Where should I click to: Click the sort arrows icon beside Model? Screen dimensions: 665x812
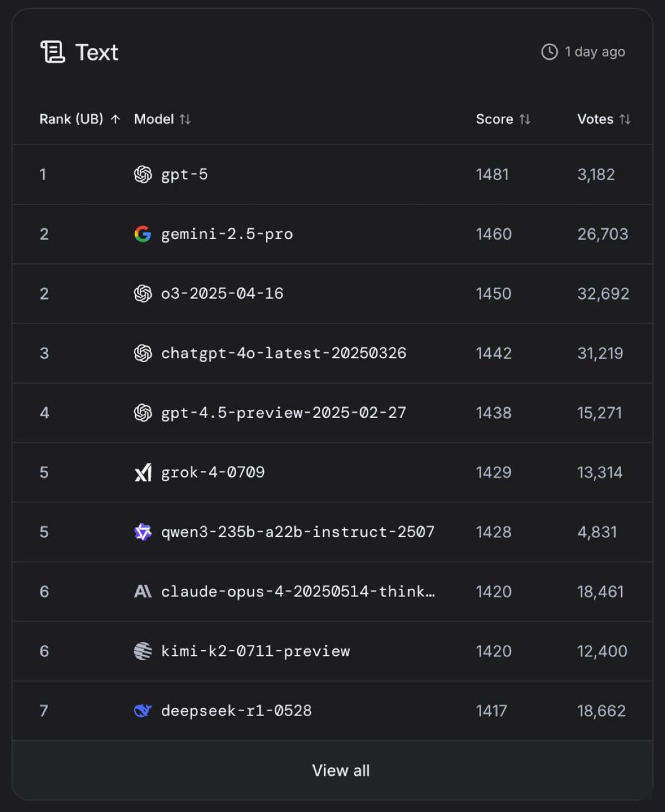click(185, 119)
